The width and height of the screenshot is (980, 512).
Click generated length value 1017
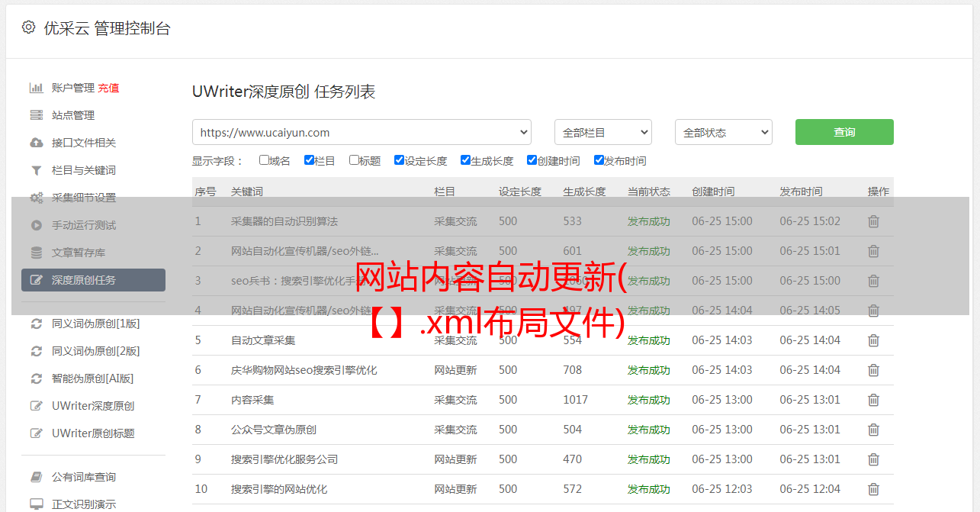576,400
